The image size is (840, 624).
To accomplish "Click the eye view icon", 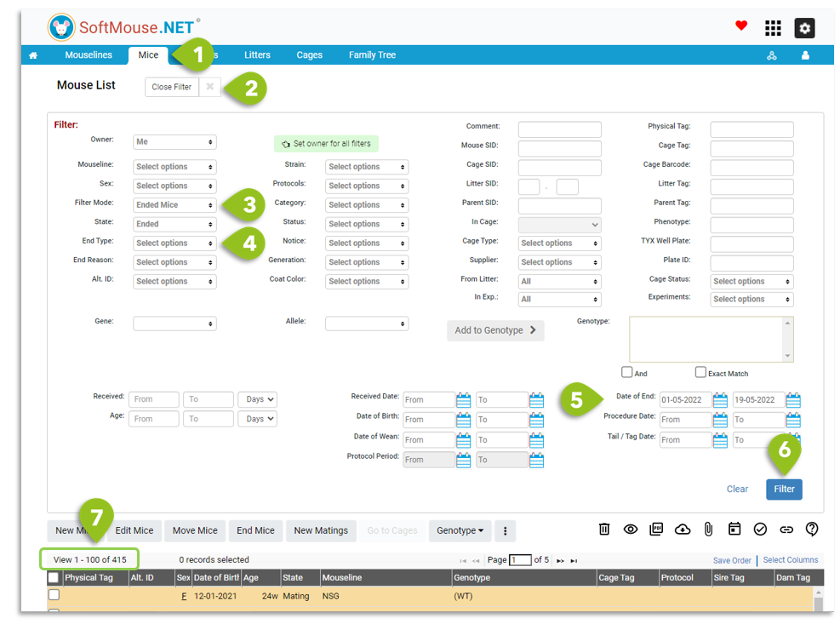I will (x=630, y=530).
